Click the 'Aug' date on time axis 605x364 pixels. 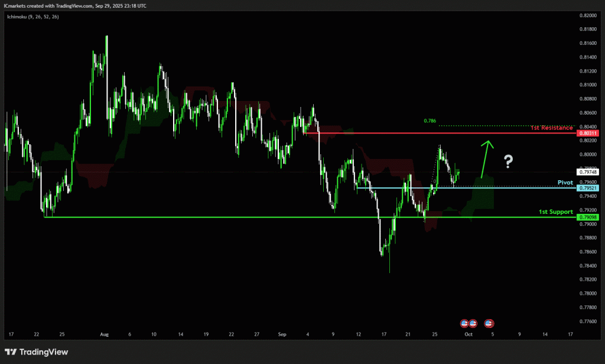coord(105,334)
